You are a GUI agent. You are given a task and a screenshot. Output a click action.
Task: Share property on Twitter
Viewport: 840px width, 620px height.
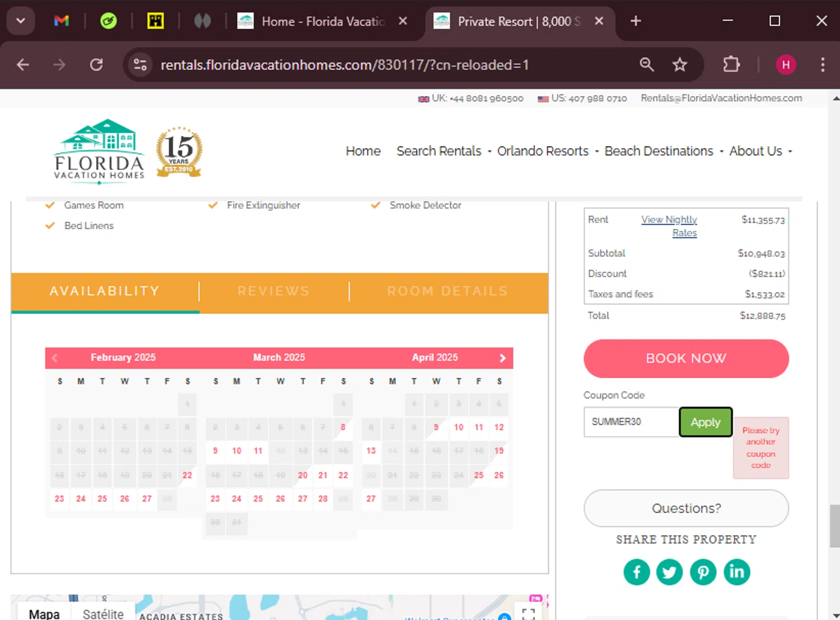pos(670,572)
